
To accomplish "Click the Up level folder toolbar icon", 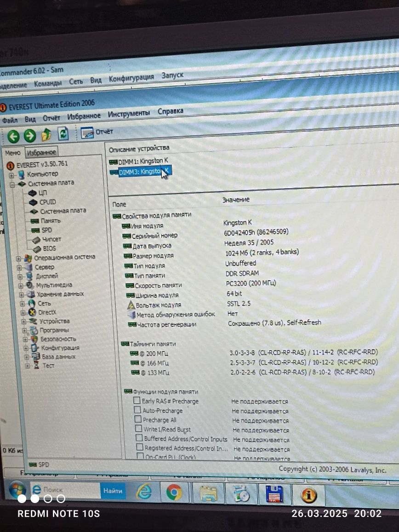I will point(46,135).
